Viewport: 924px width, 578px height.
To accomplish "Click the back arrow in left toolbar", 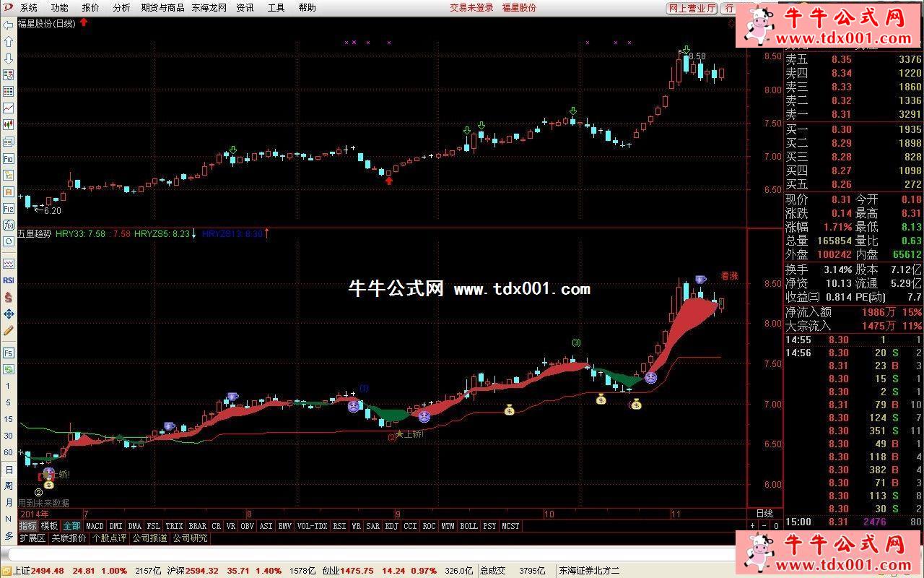I will click(x=9, y=25).
